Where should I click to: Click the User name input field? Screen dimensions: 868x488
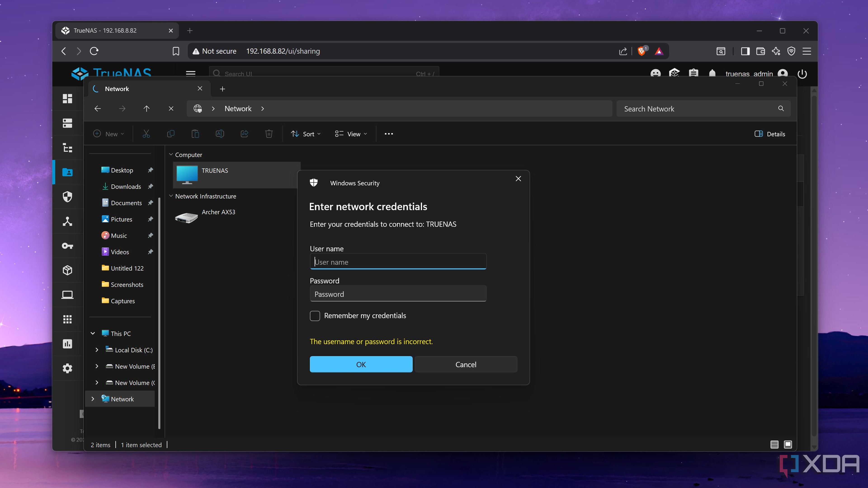click(x=398, y=261)
